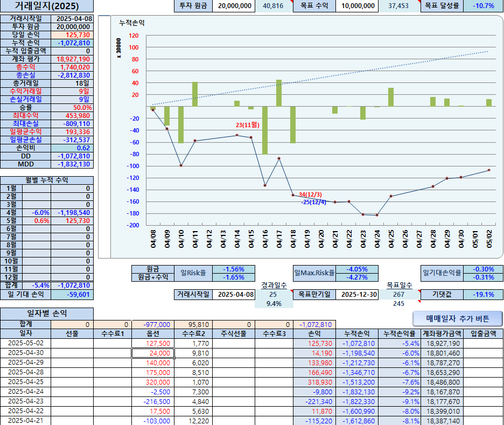Click the 목표 달성률 value -10.7%
Viewport: 504px width, 425px height.
point(484,6)
